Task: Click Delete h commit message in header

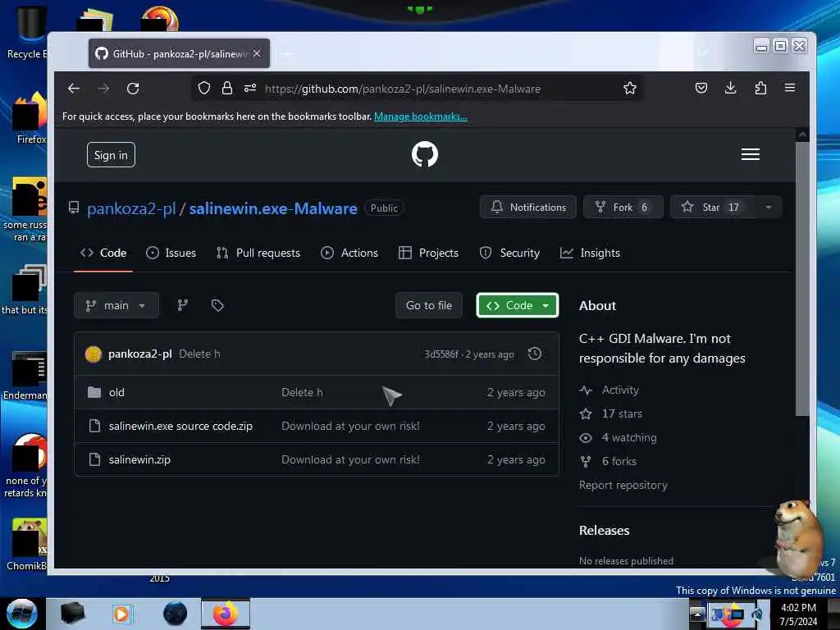Action: (x=199, y=354)
